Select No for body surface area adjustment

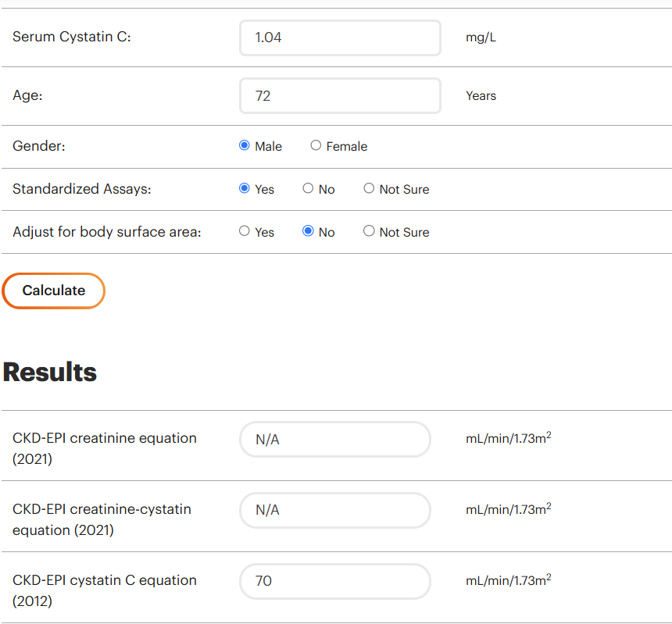point(308,231)
